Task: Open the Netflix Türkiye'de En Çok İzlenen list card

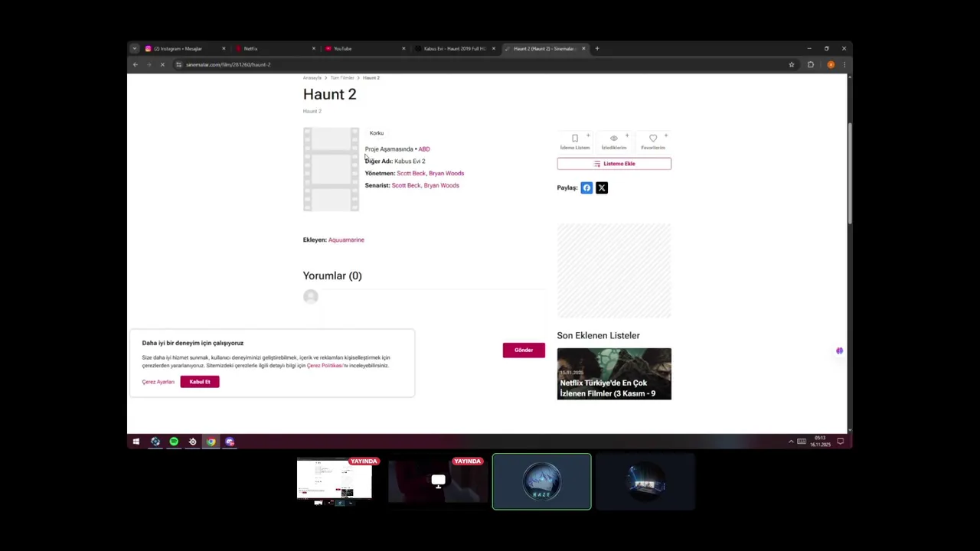Action: 614,374
